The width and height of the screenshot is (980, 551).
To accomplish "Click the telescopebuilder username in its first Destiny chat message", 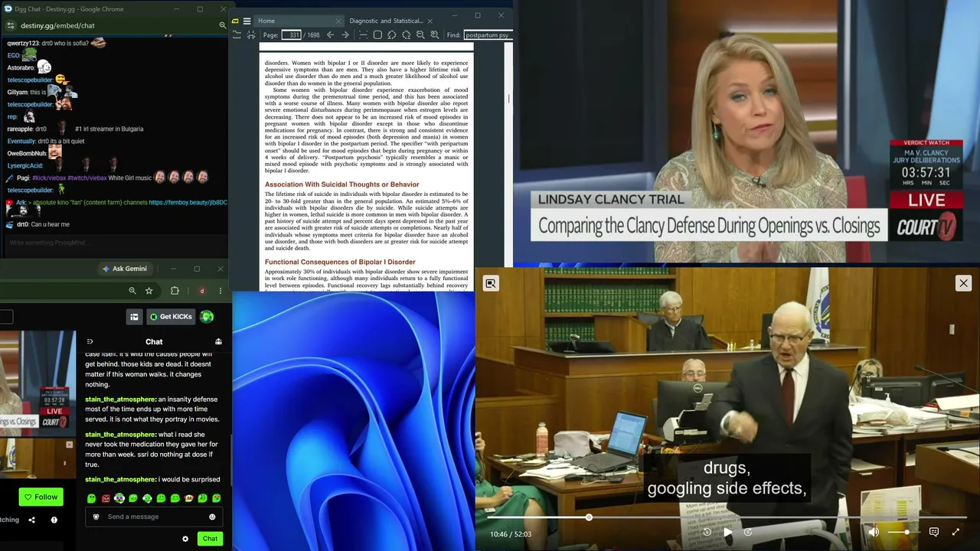I will 30,80.
